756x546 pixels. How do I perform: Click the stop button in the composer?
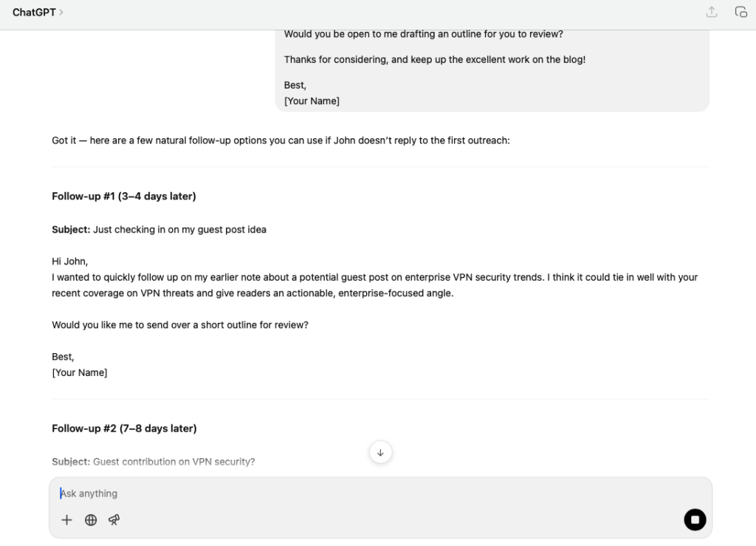point(695,519)
